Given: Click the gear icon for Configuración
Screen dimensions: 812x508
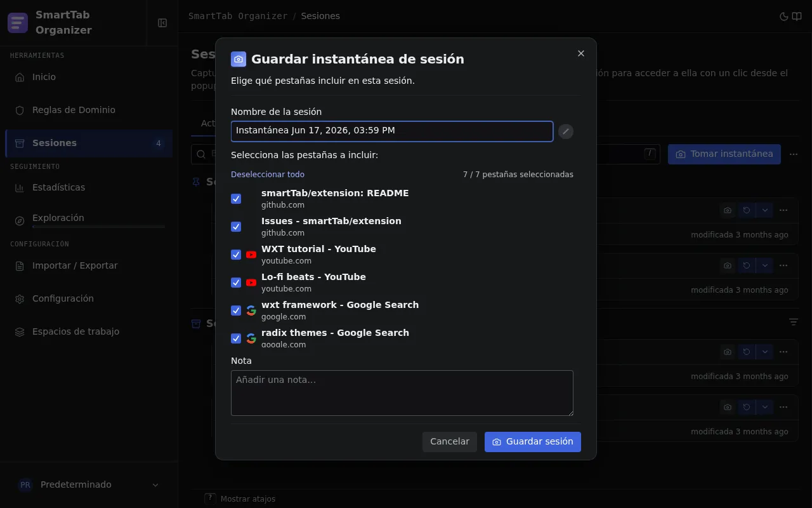Looking at the screenshot, I should pos(20,298).
